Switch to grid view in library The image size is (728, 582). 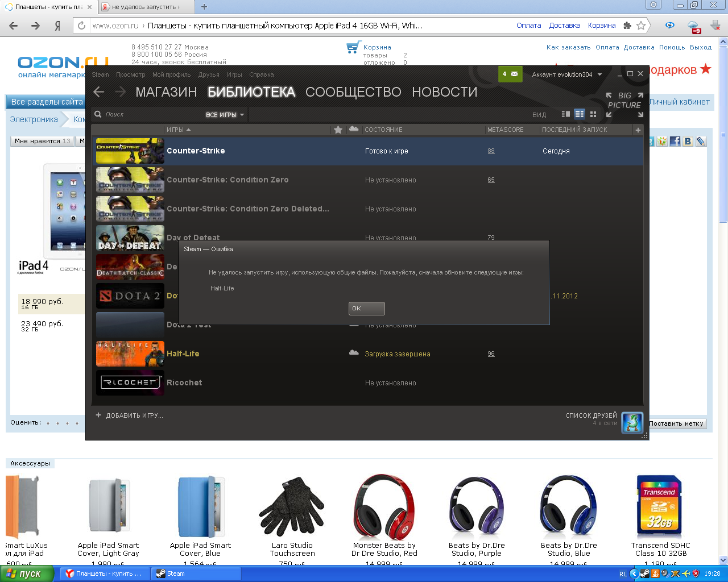point(593,114)
